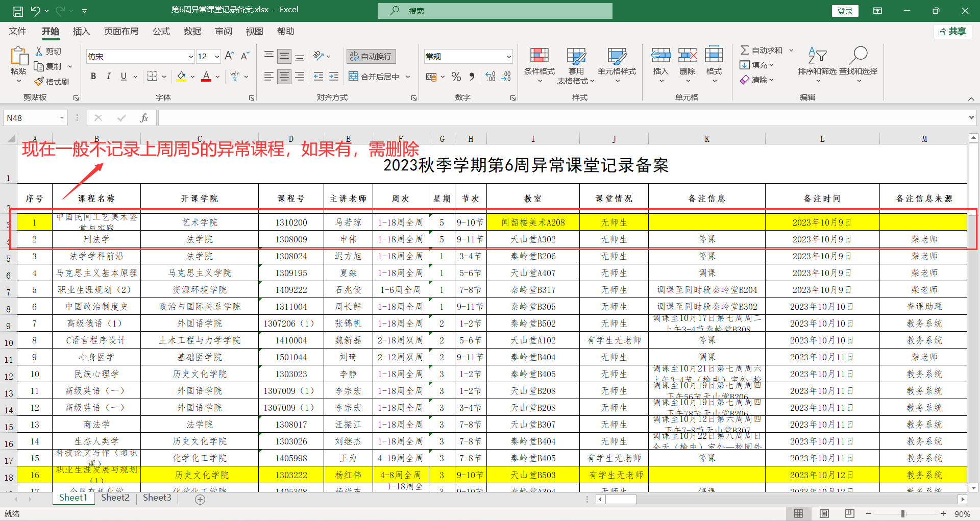This screenshot has height=521, width=980.
Task: Click the borders icon
Action: 152,77
